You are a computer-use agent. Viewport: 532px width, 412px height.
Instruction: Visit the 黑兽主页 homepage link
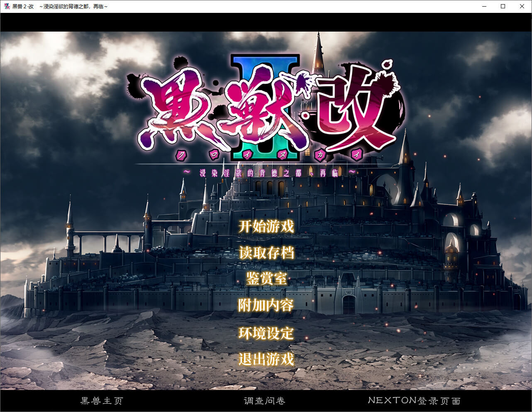tap(102, 401)
